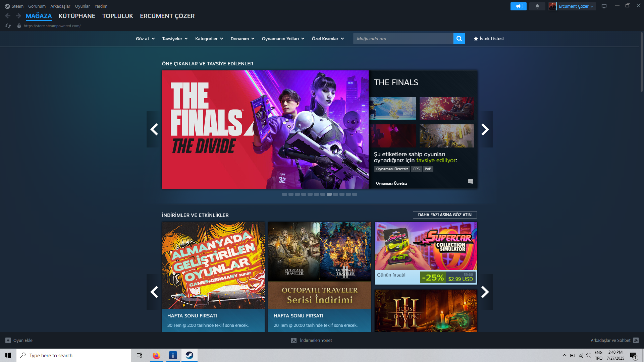644x362 pixels.
Task: Show next page of discounts and events
Action: pyautogui.click(x=485, y=292)
